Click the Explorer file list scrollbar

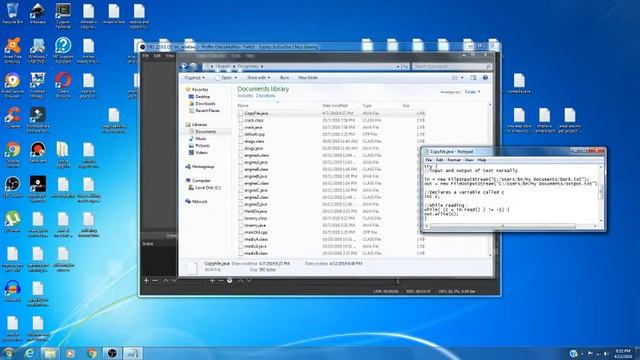tap(490, 180)
